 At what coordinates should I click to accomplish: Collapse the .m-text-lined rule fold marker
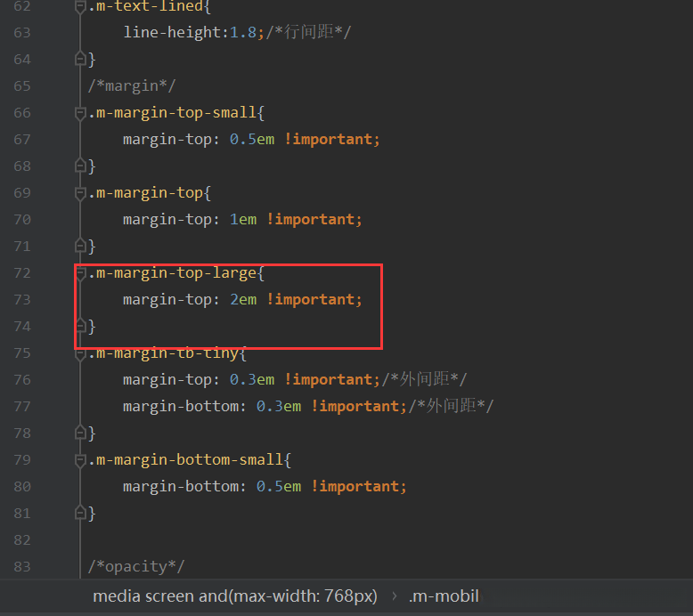[x=80, y=6]
